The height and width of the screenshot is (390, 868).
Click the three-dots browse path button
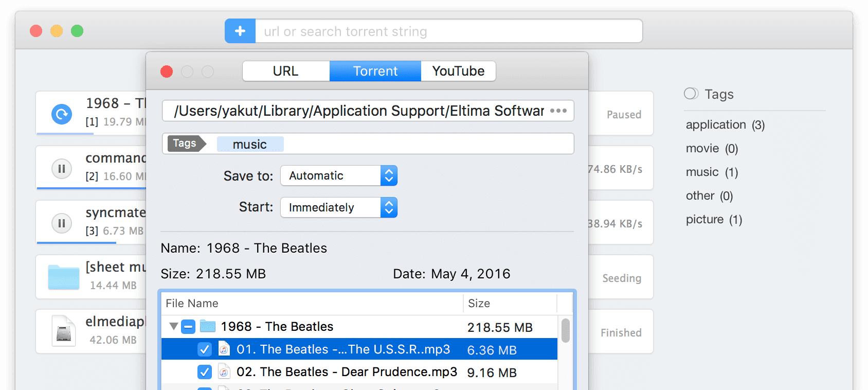558,111
